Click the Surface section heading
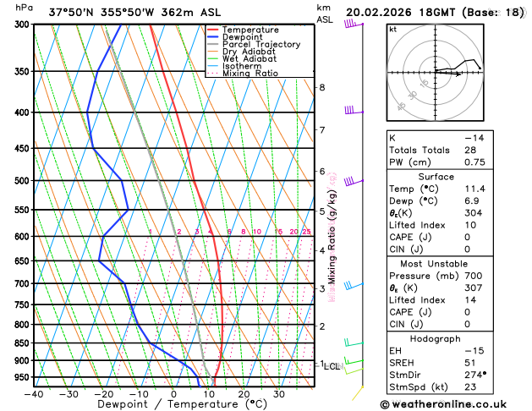This screenshot has width=532, height=411. click(x=436, y=177)
